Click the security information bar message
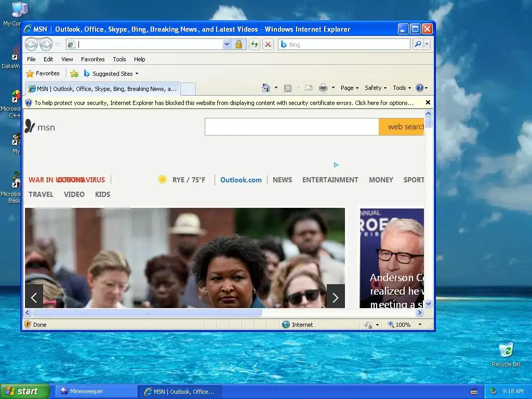 pyautogui.click(x=224, y=103)
